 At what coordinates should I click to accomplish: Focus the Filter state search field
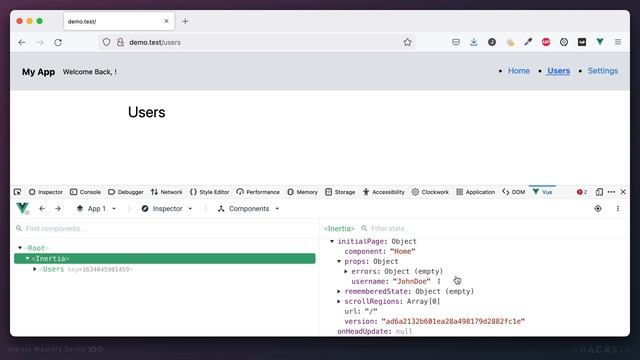[x=492, y=229]
